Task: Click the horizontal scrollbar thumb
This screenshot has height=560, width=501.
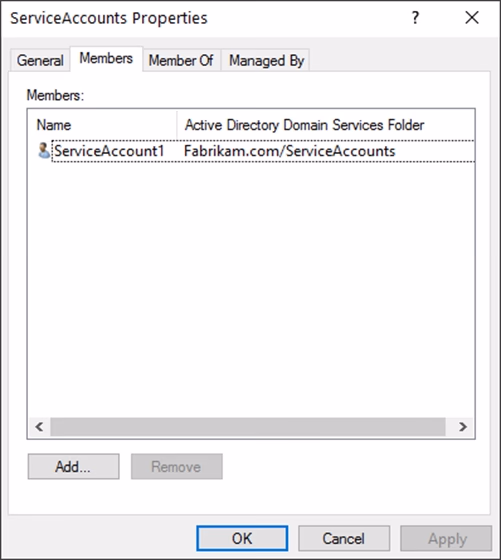Action: point(248,426)
